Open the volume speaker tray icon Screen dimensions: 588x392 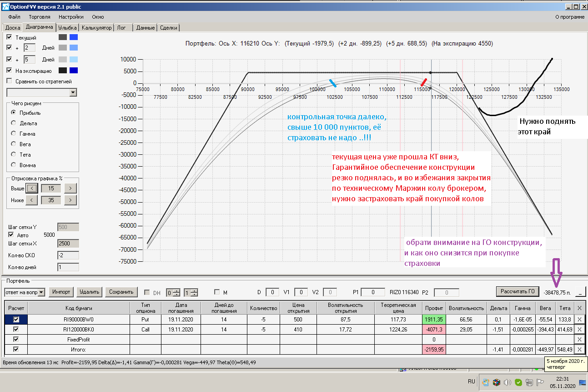click(507, 382)
